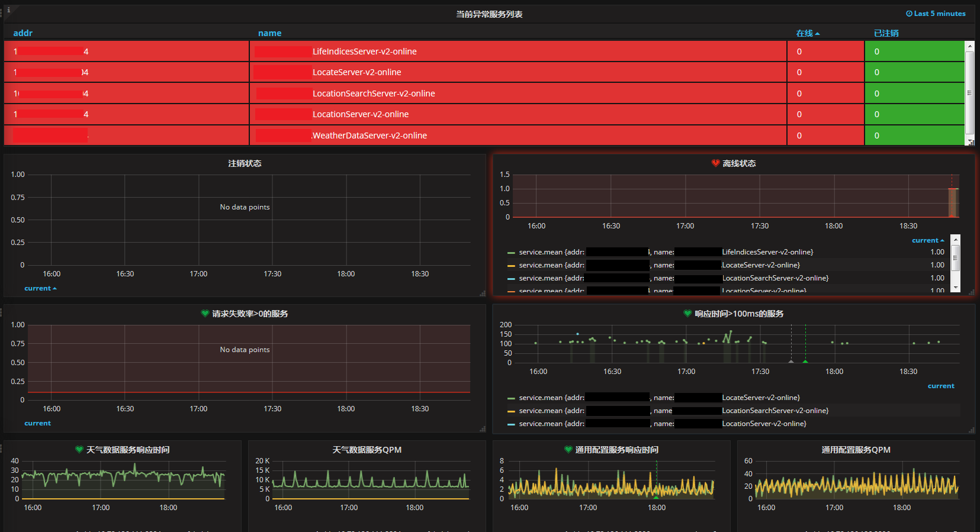The image size is (980, 532).
Task: Click green color swatch of LifeIndicesServer in 离线状态 legend
Action: [511, 253]
